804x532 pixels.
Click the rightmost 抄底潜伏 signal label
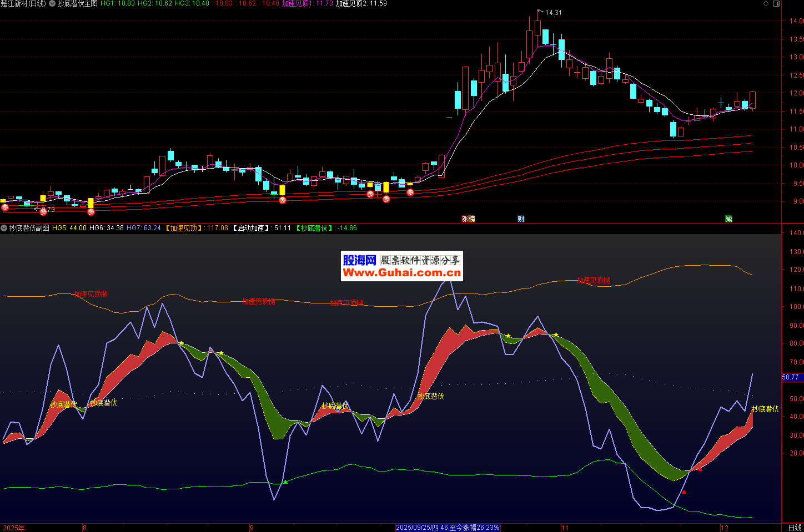pyautogui.click(x=765, y=409)
